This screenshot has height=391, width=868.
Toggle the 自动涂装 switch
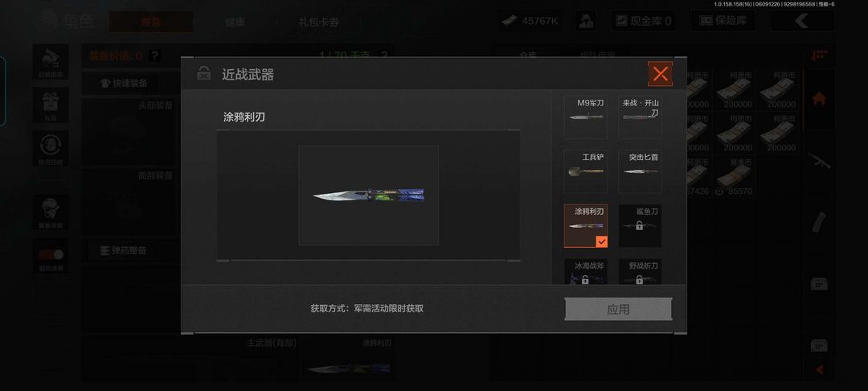click(51, 255)
